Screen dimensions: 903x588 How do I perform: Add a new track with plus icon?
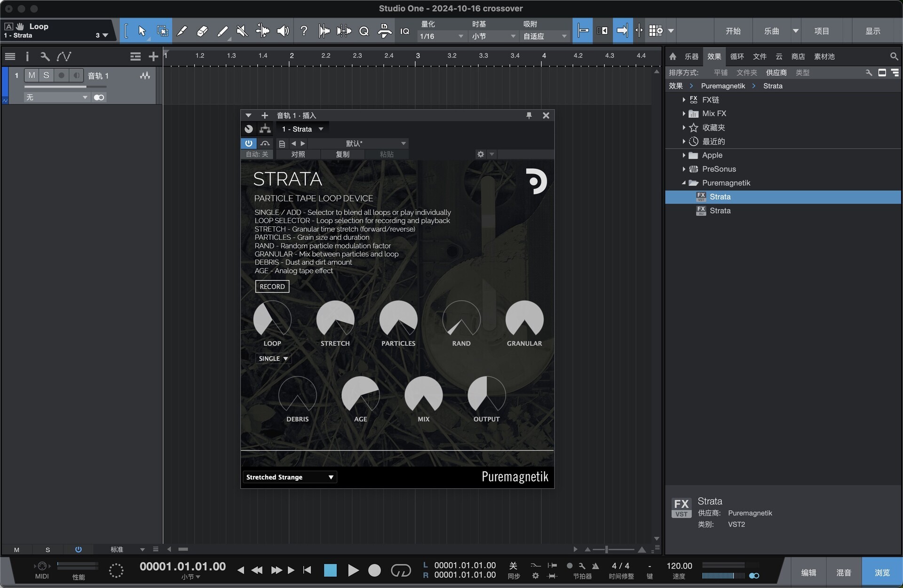pyautogui.click(x=153, y=56)
